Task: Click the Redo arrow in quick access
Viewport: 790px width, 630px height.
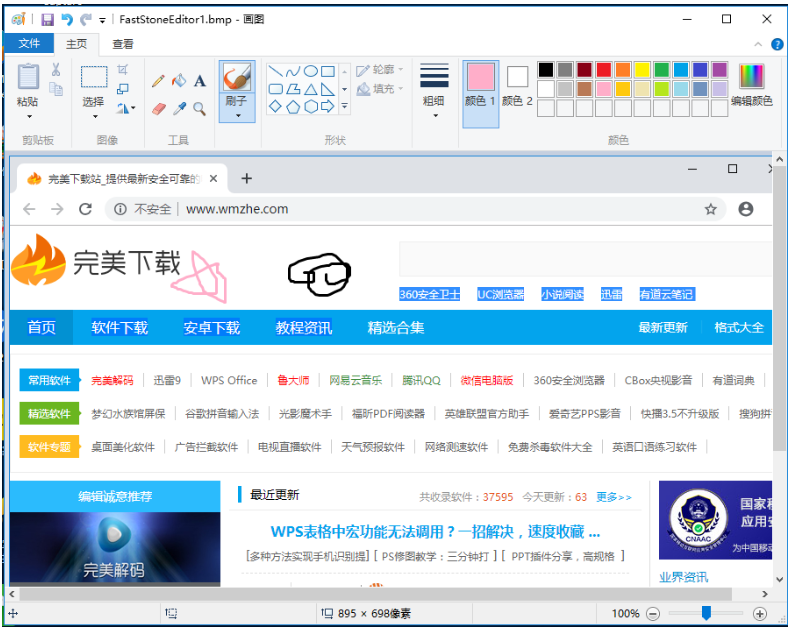Action: pyautogui.click(x=86, y=19)
